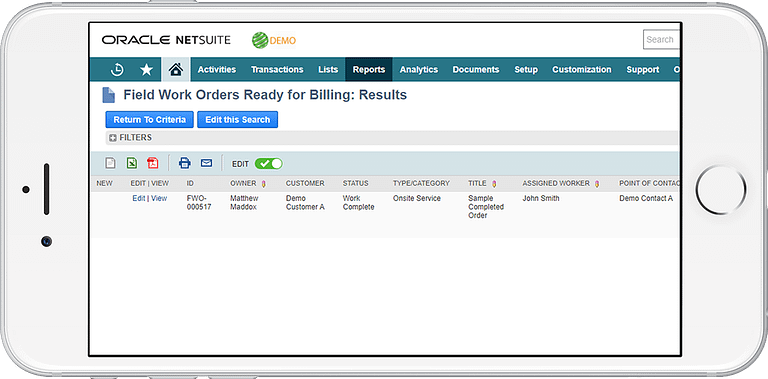768x379 pixels.
Task: Click the Edit this Search button
Action: (x=238, y=119)
